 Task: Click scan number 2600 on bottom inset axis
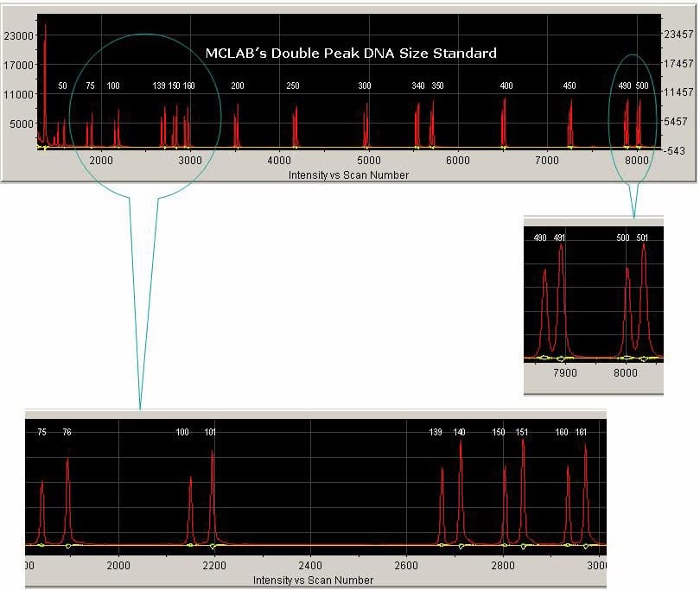pos(406,566)
